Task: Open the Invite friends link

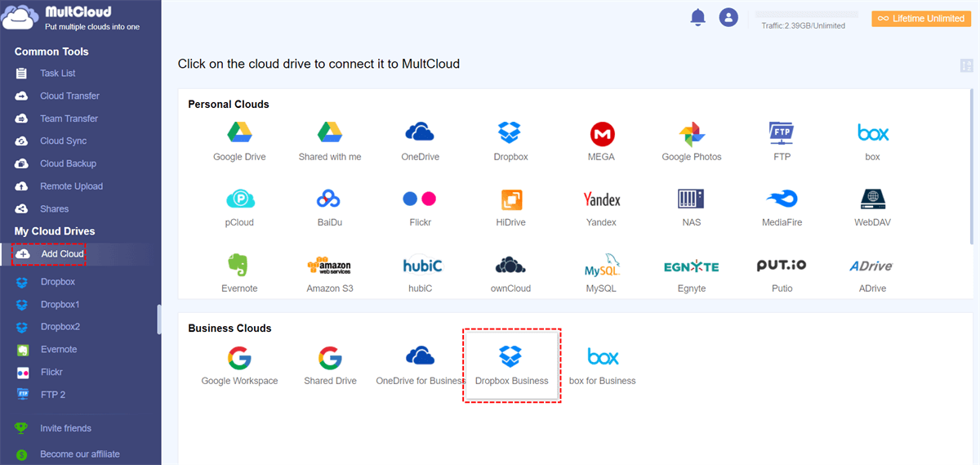Action: pyautogui.click(x=65, y=428)
